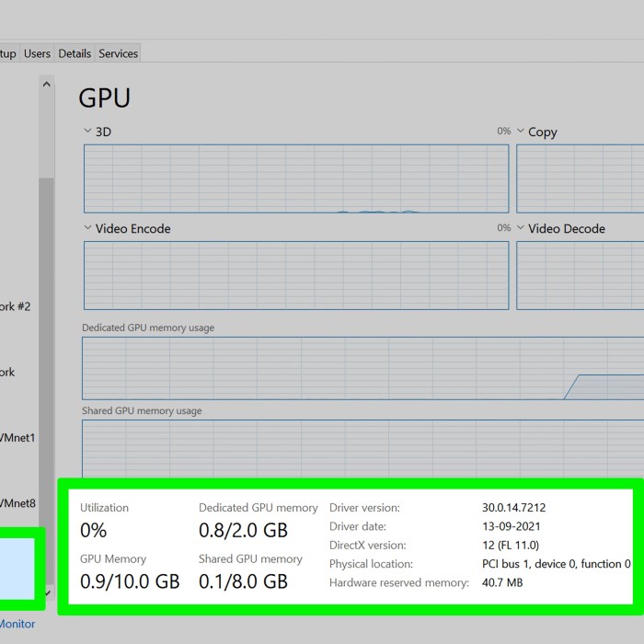Click the 'Utilization' label

point(104,508)
